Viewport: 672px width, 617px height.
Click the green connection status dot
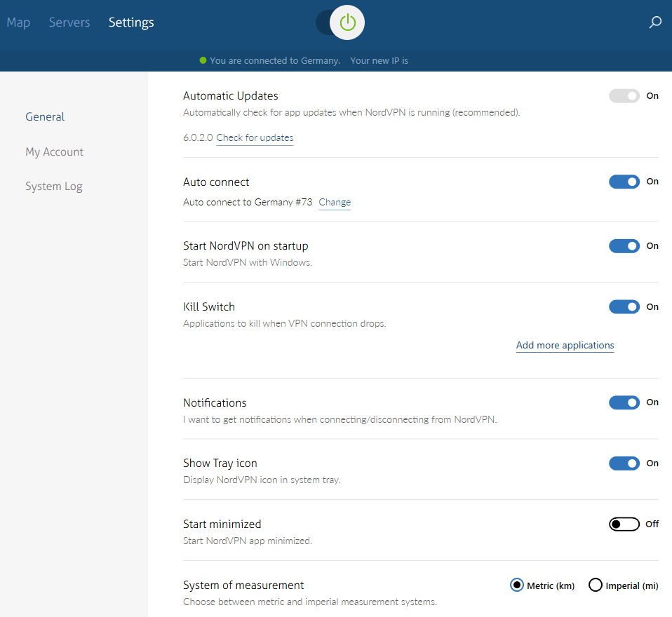[x=203, y=60]
